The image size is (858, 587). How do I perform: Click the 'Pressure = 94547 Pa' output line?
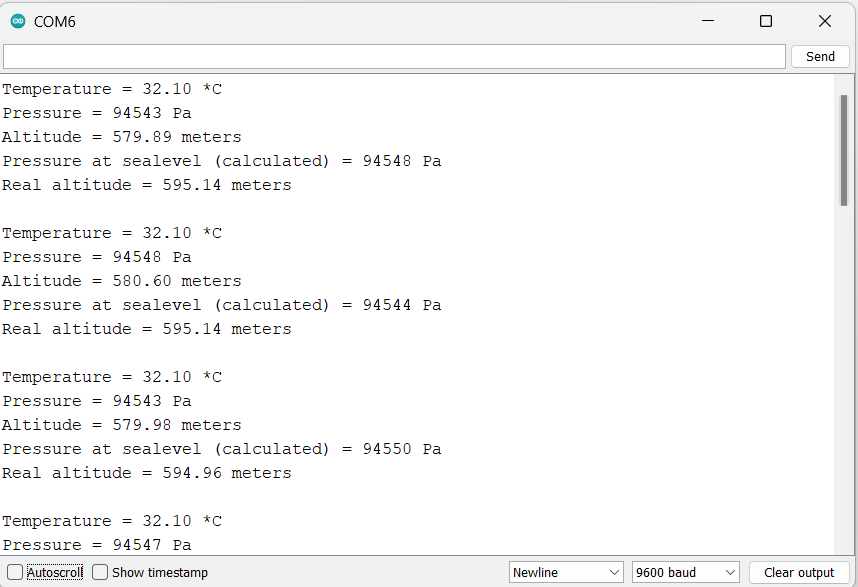(x=96, y=545)
